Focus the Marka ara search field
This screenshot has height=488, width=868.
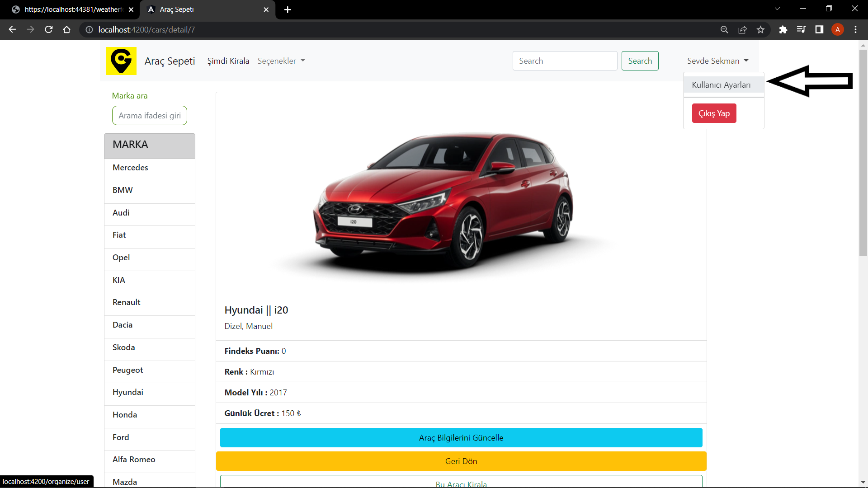pos(150,116)
